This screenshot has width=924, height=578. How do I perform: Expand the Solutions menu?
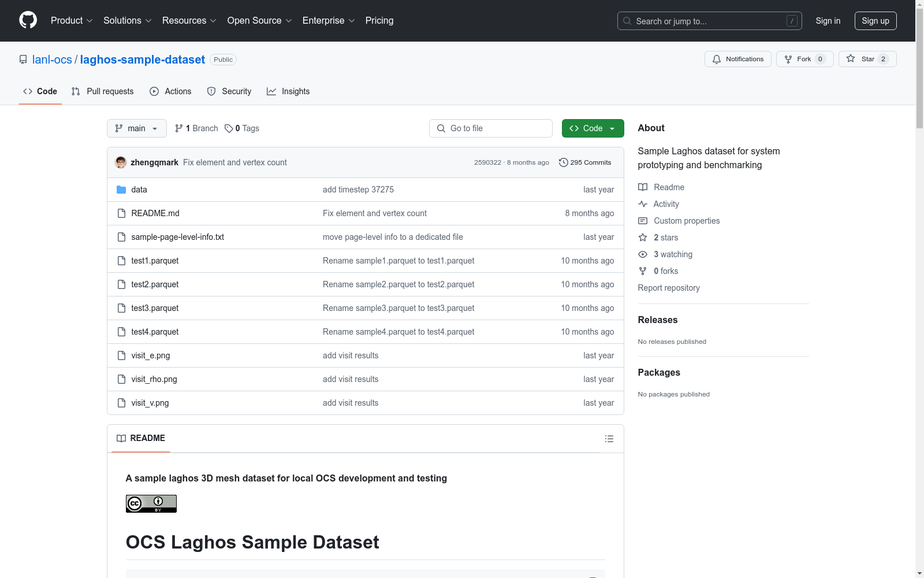(x=128, y=21)
